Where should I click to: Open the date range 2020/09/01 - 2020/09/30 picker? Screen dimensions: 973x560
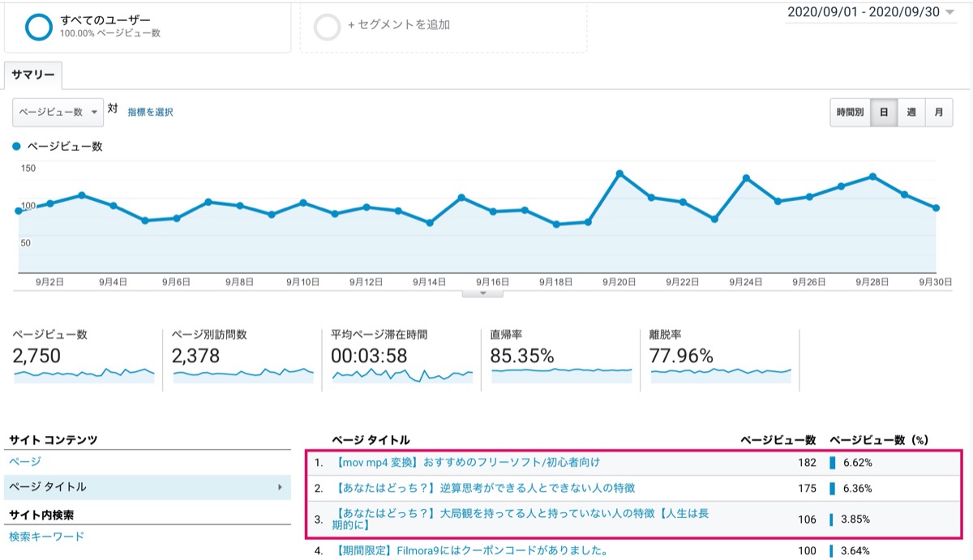870,13
